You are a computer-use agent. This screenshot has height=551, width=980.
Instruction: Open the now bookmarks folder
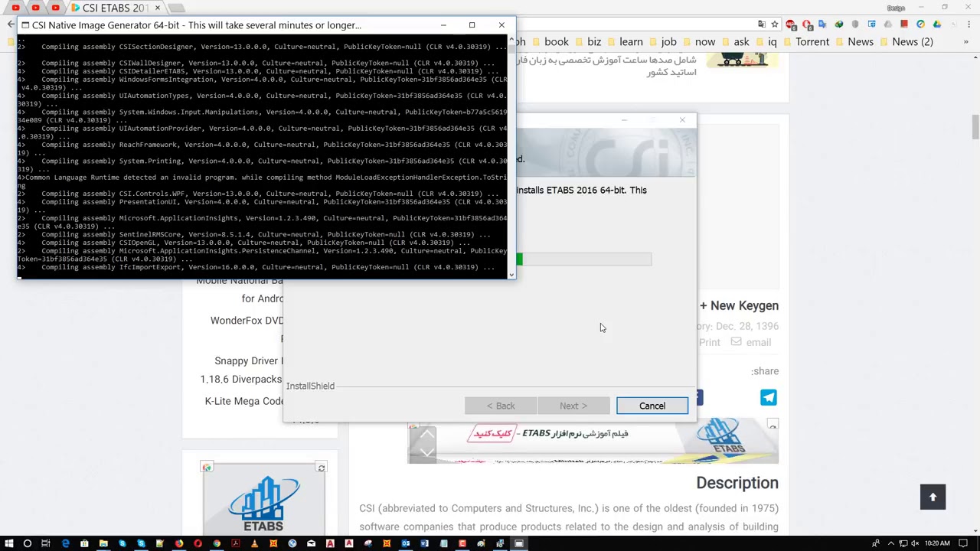point(697,41)
